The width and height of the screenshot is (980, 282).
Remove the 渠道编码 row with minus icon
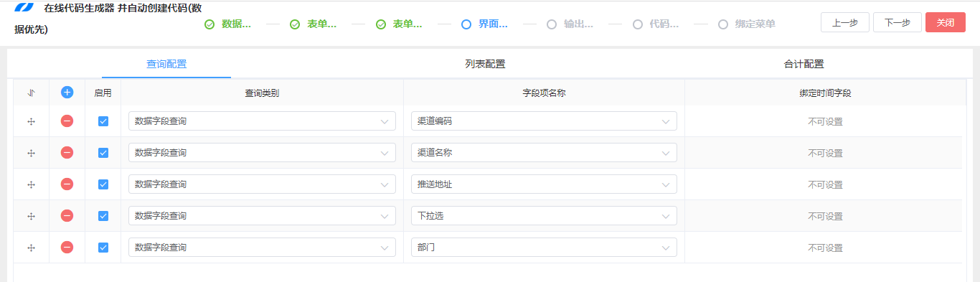[x=67, y=121]
